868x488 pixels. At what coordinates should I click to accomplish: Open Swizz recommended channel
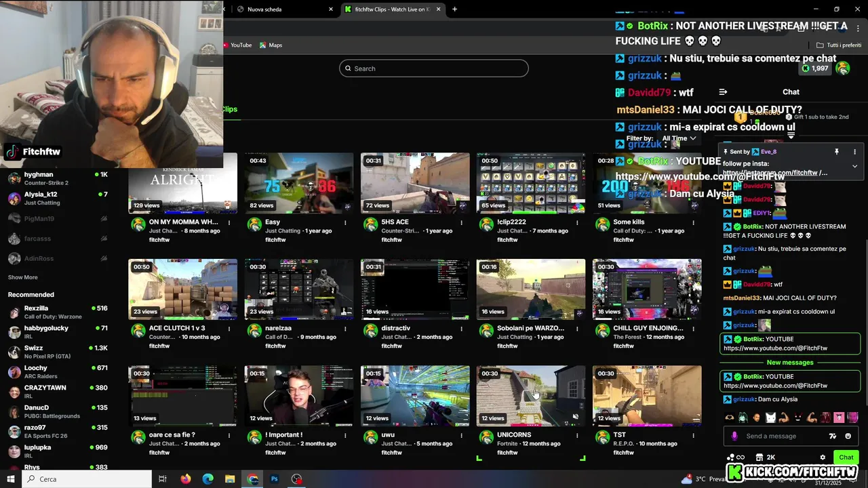pyautogui.click(x=57, y=352)
